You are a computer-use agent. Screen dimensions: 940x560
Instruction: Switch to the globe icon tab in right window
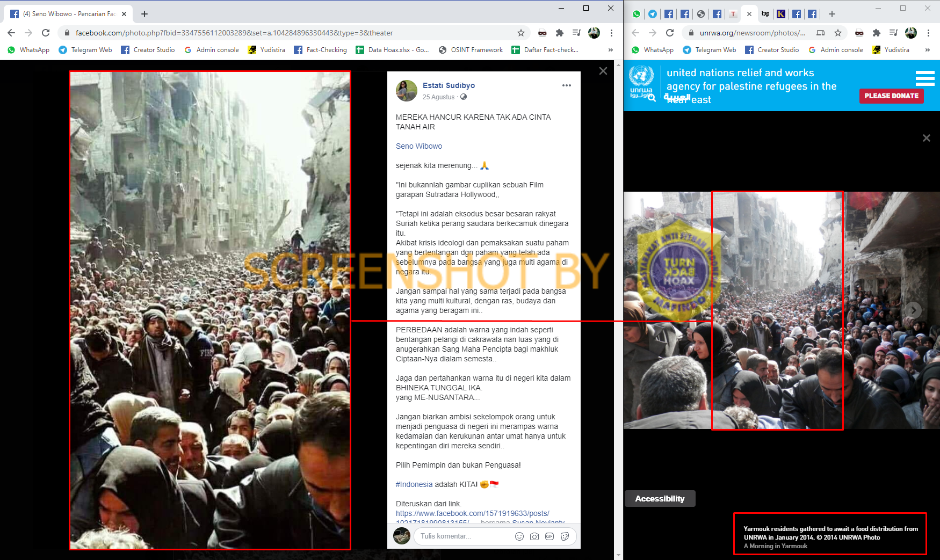tap(701, 14)
